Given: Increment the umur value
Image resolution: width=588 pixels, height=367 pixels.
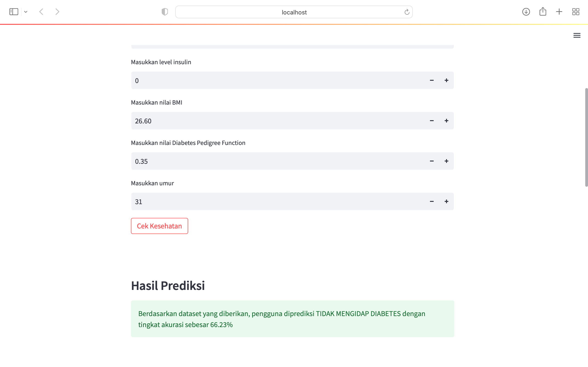Looking at the screenshot, I should click(446, 201).
